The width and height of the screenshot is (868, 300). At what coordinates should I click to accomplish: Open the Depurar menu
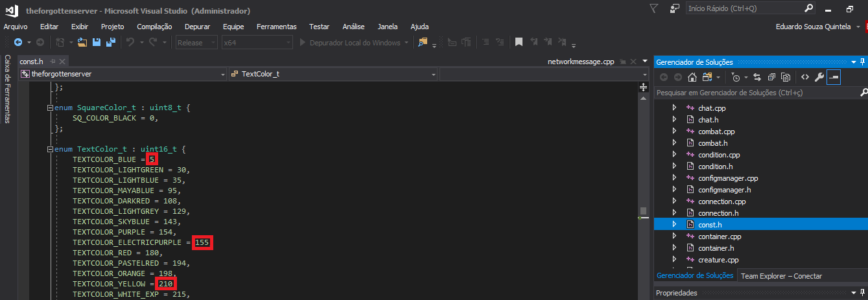tap(197, 27)
